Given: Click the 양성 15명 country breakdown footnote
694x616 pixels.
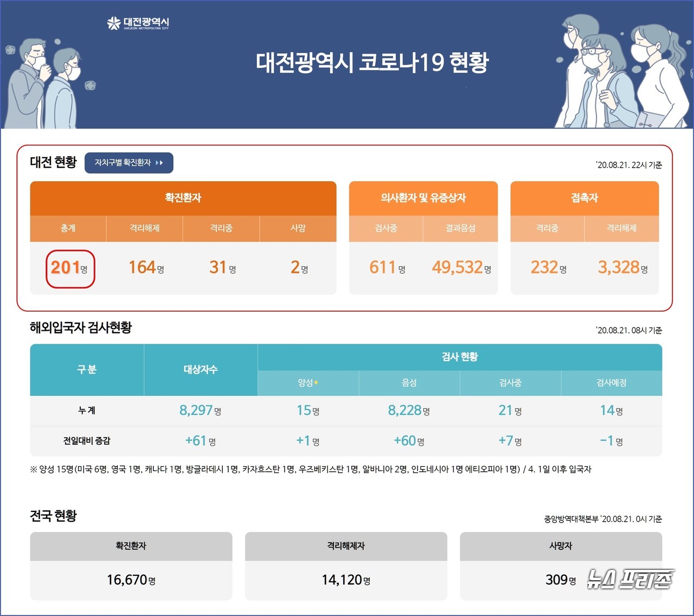Looking at the screenshot, I should point(311,469).
